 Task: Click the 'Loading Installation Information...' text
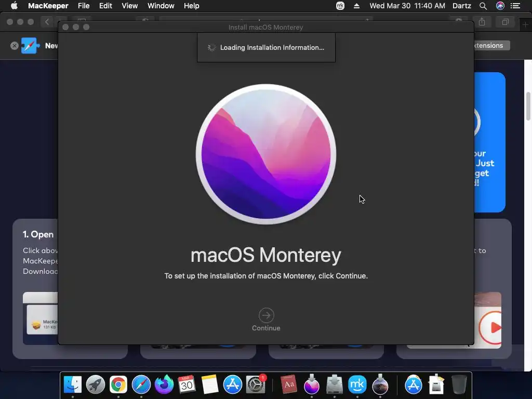point(272,47)
